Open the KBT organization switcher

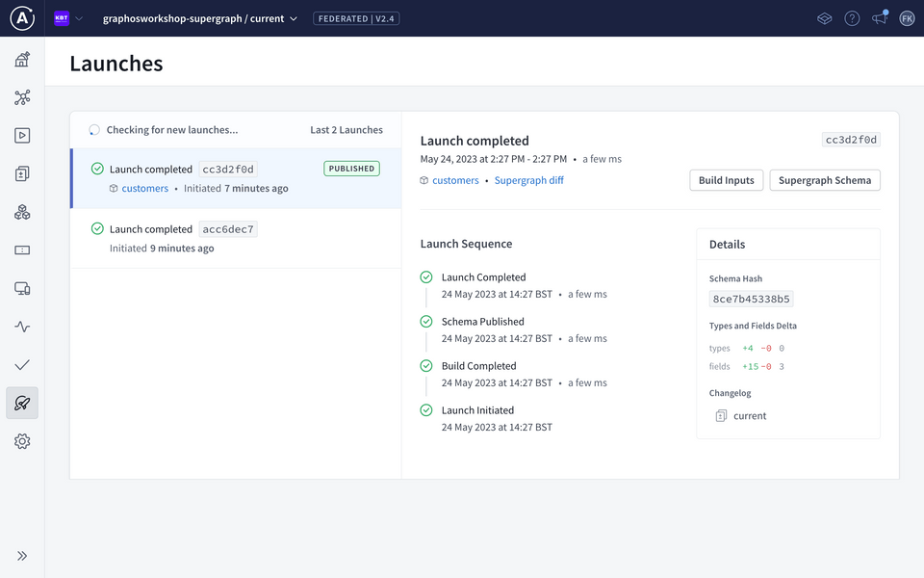(68, 18)
